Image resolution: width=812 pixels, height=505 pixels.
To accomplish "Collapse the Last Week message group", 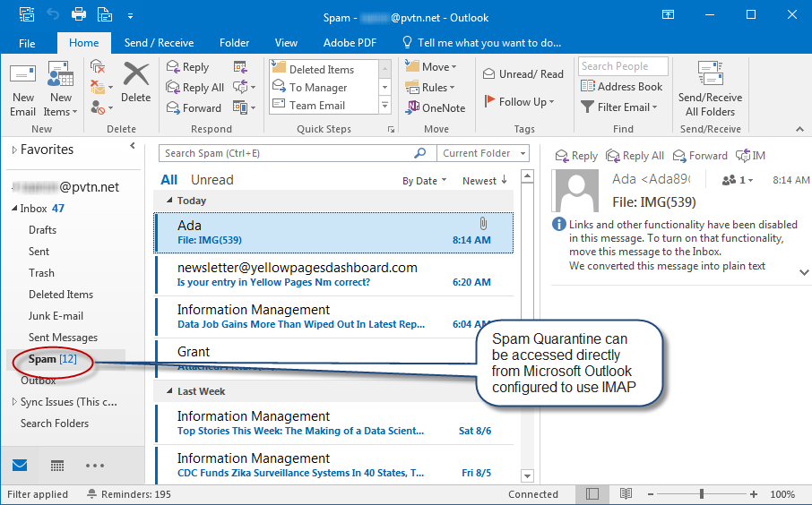I will tap(169, 390).
